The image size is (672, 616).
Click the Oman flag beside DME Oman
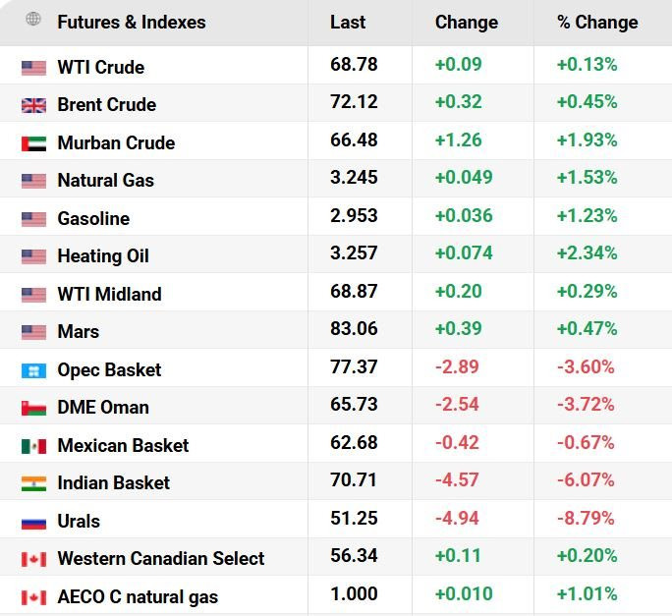coord(33,408)
